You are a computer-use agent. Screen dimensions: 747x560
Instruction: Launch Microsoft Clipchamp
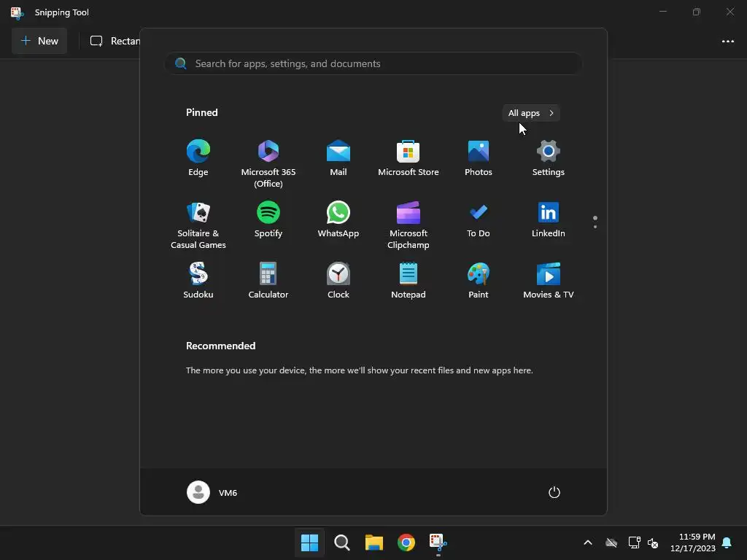[x=409, y=225]
